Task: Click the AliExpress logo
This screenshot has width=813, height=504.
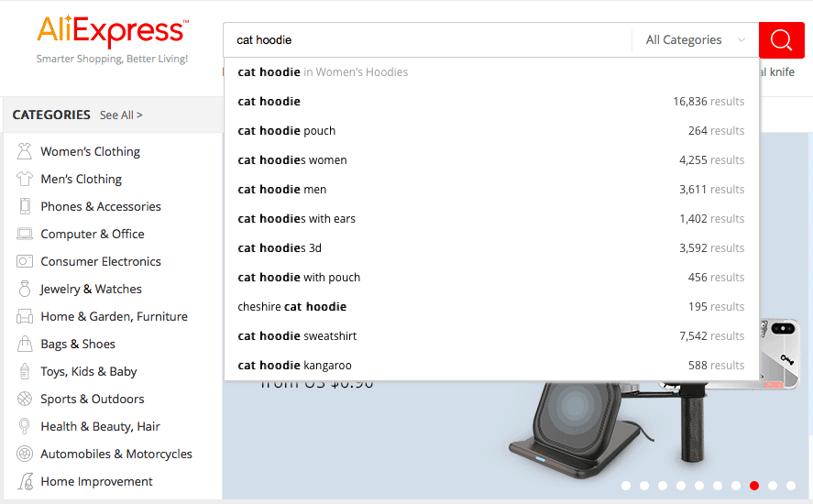Action: [x=112, y=33]
